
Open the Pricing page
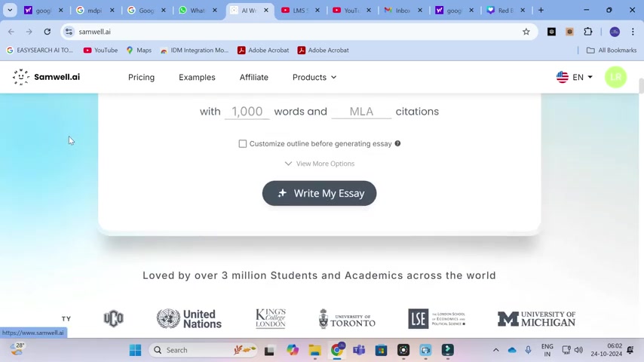click(x=141, y=77)
